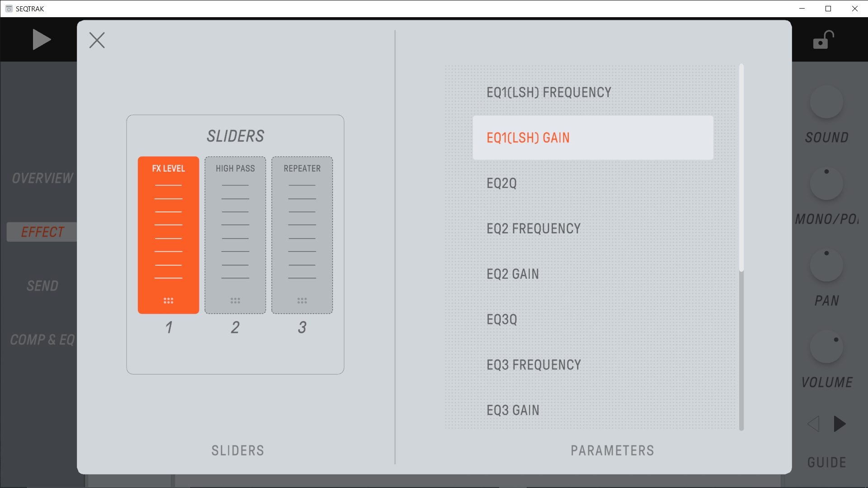
Task: Close the slider assignment dialog
Action: coord(97,40)
